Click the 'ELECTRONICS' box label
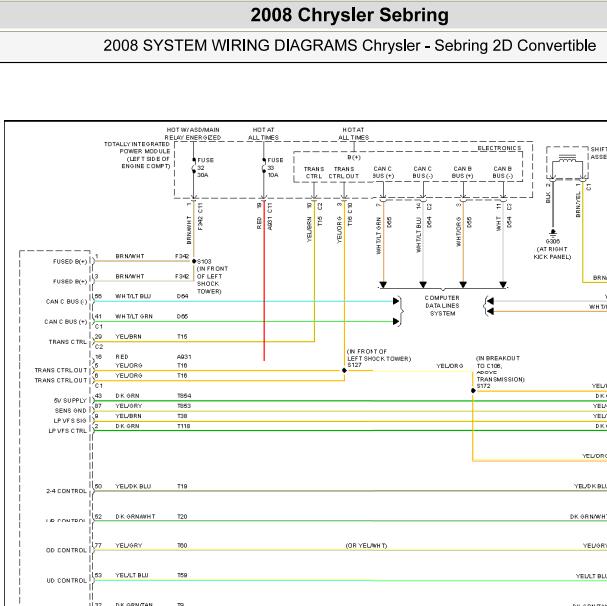This screenshot has width=607, height=606. 499,148
